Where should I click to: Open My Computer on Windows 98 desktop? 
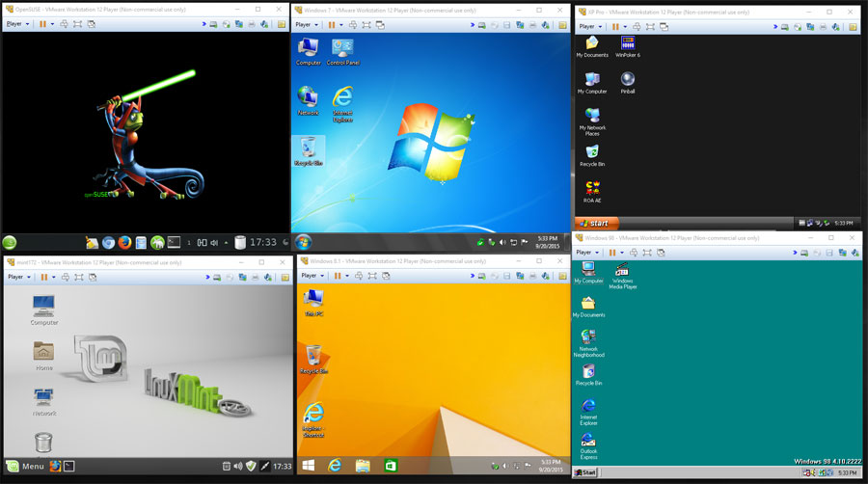588,272
